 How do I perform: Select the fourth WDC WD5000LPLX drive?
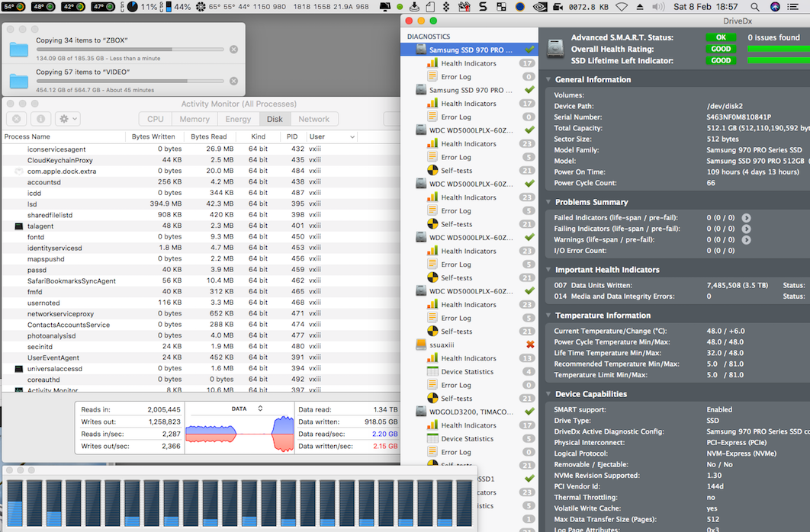(469, 291)
